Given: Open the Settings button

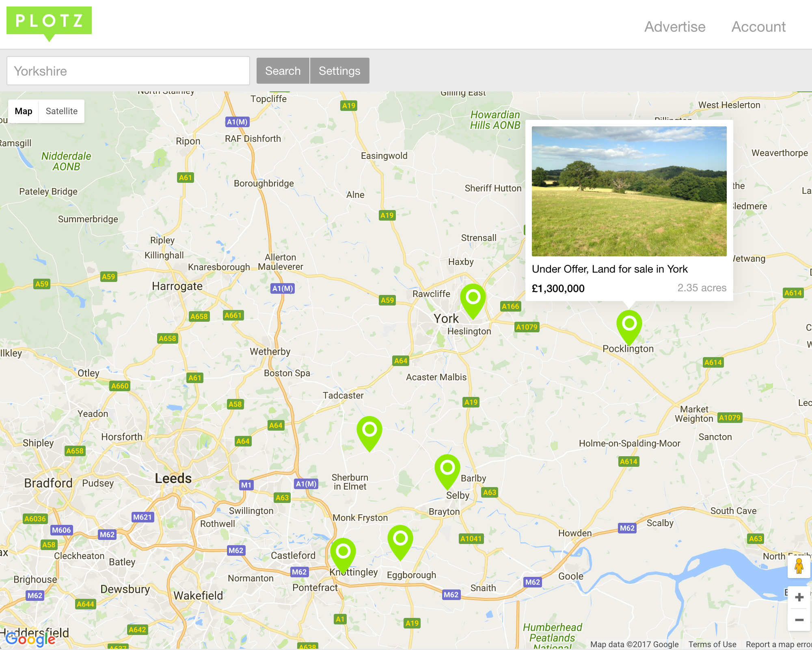Looking at the screenshot, I should pyautogui.click(x=339, y=71).
